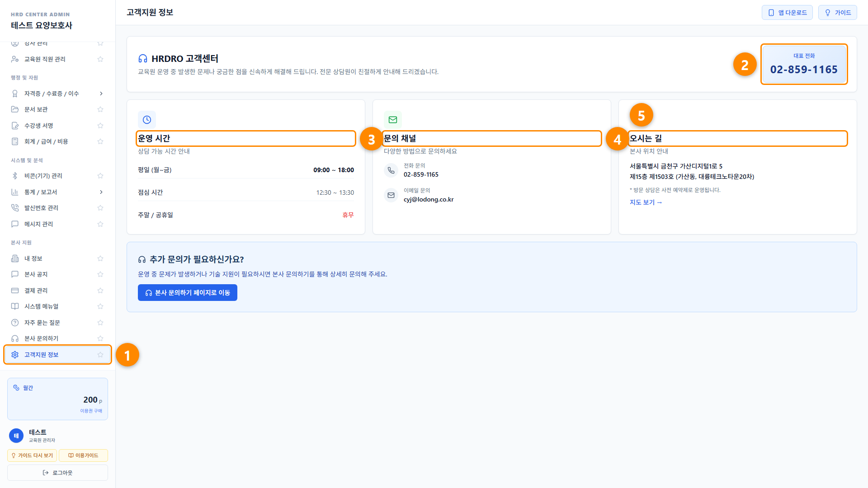Click the 대표 전화 02-859-1165 box
The height and width of the screenshot is (488, 868).
pos(804,64)
